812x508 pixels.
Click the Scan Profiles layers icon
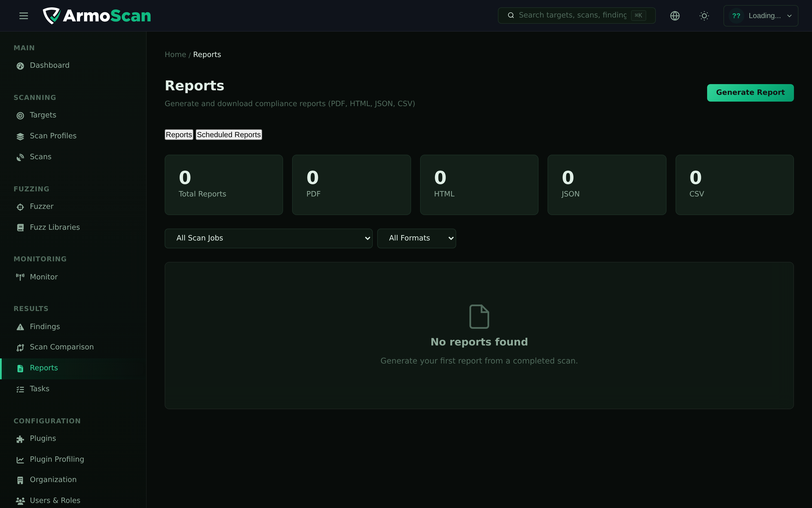tap(20, 136)
